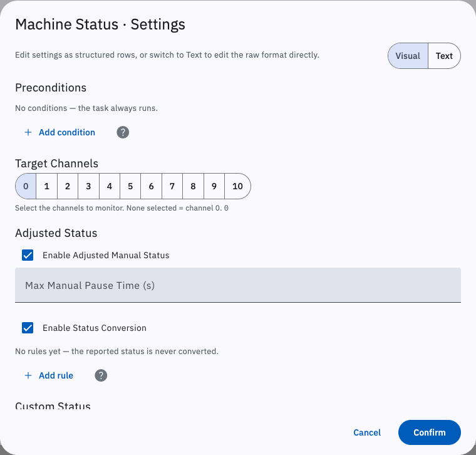Screen dimensions: 476x455
Task: Uncheck Enable Adjusted Manual Status
Action: 28,255
